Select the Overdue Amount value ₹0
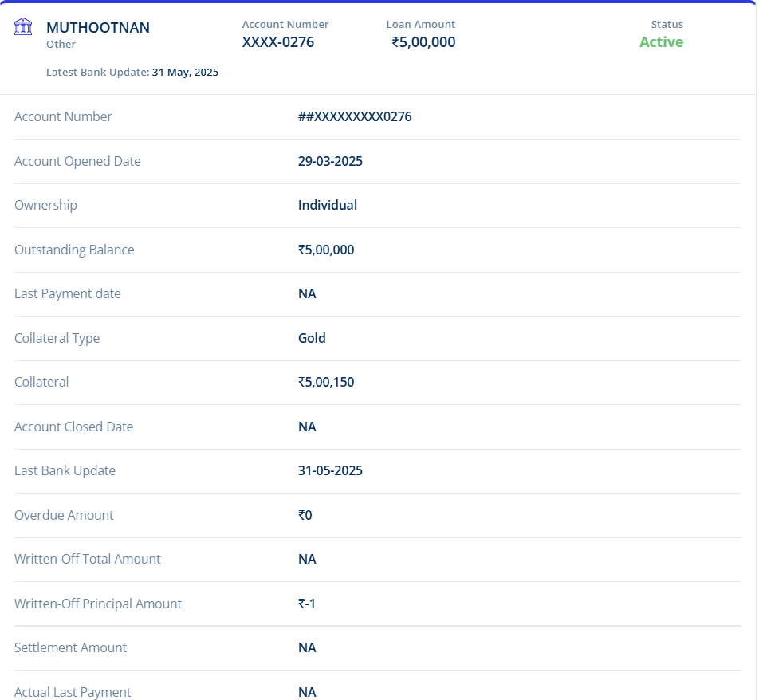 tap(305, 515)
